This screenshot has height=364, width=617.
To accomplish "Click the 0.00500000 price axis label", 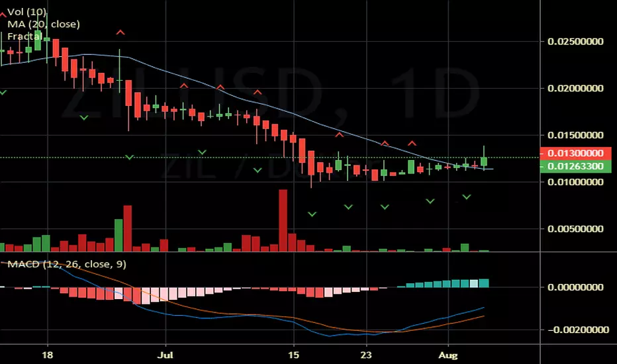I will point(575,228).
